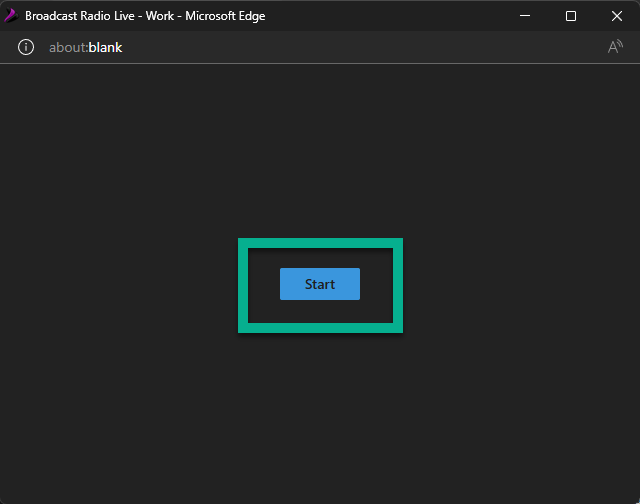View site information via the info icon

(26, 47)
